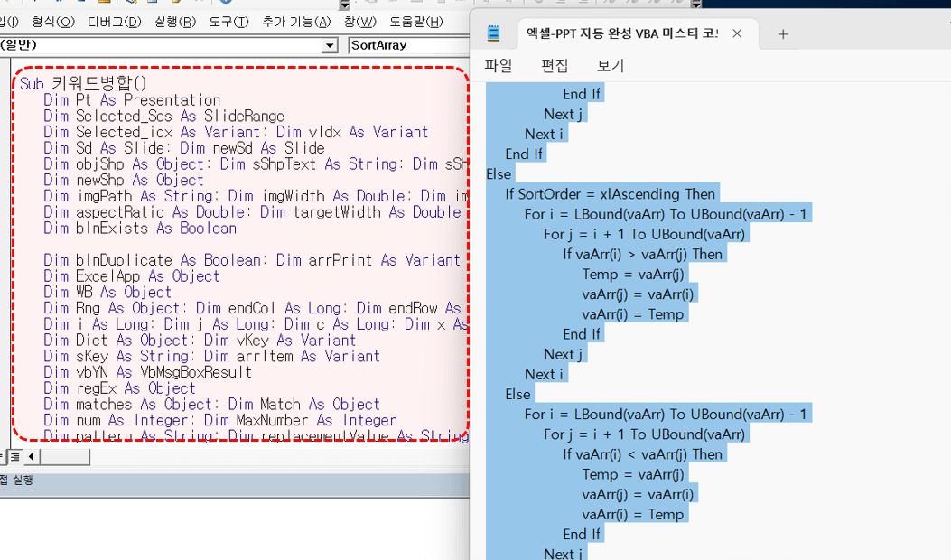Screen dimensions: 951x560
Task: Open the 도구(T) menu
Action: 229,22
